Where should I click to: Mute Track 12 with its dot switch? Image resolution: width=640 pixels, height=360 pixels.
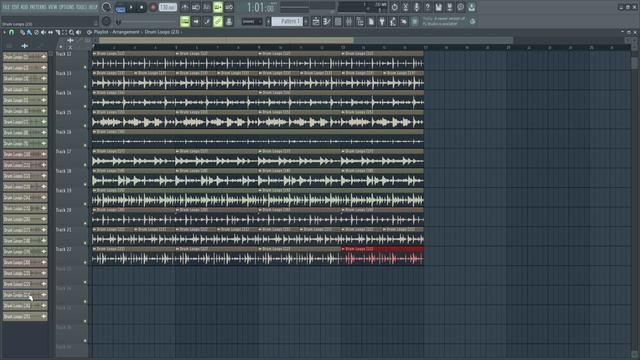point(85,67)
